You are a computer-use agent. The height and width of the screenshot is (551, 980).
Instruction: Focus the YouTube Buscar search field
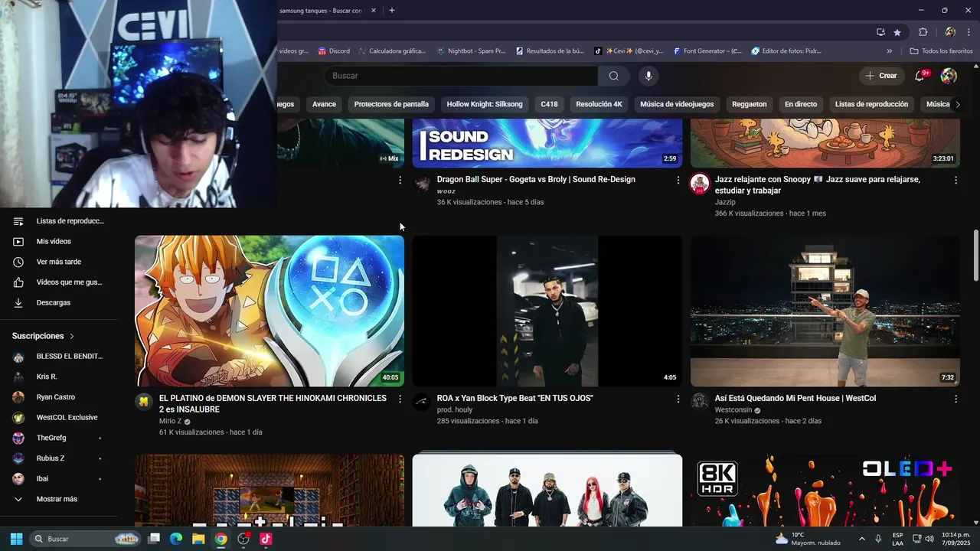(461, 76)
